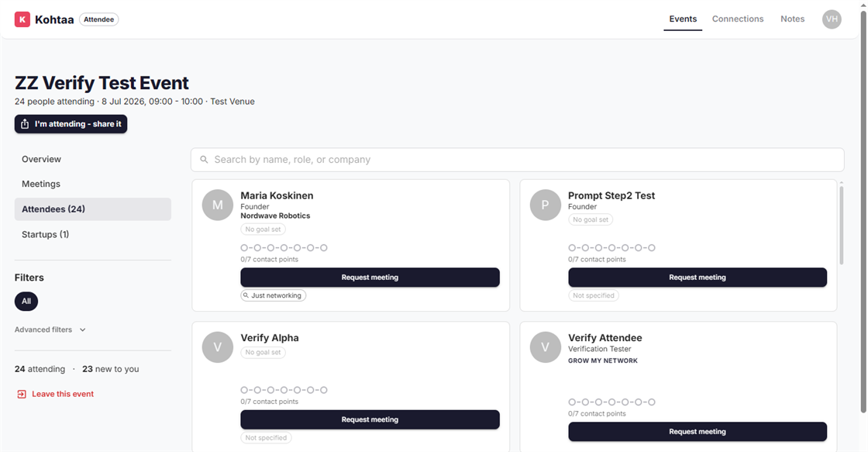Click the Kohtaa logo icon
Viewport: 868px width, 452px height.
click(22, 19)
